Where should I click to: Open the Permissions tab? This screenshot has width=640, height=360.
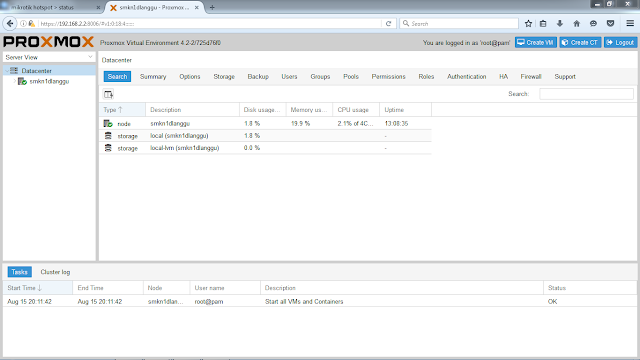click(x=389, y=76)
